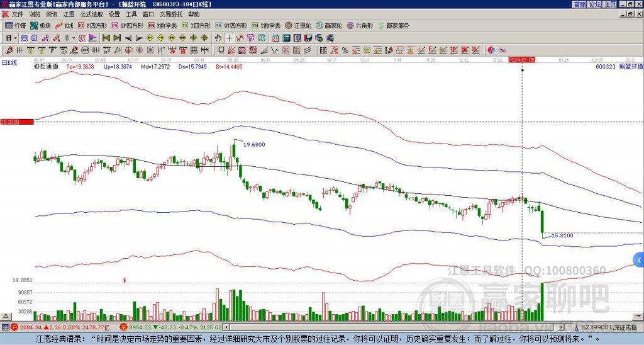Image resolution: width=644 pixels, height=345 pixels.
Task: Open the 交易委托 menu
Action: click(x=171, y=14)
